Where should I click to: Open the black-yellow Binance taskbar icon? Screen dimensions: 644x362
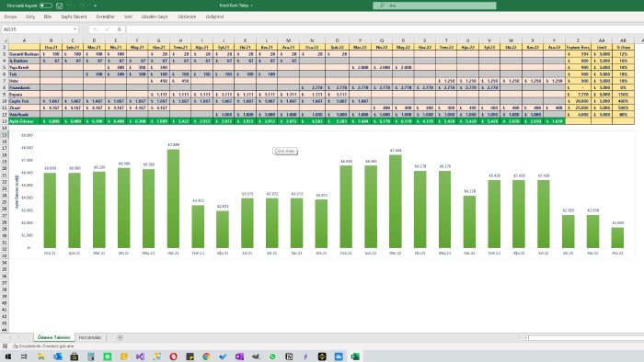click(x=322, y=356)
